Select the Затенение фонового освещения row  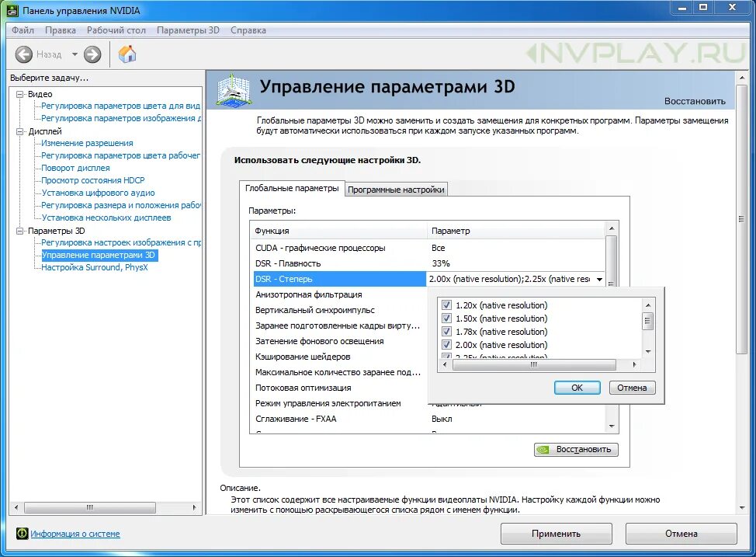[340, 341]
